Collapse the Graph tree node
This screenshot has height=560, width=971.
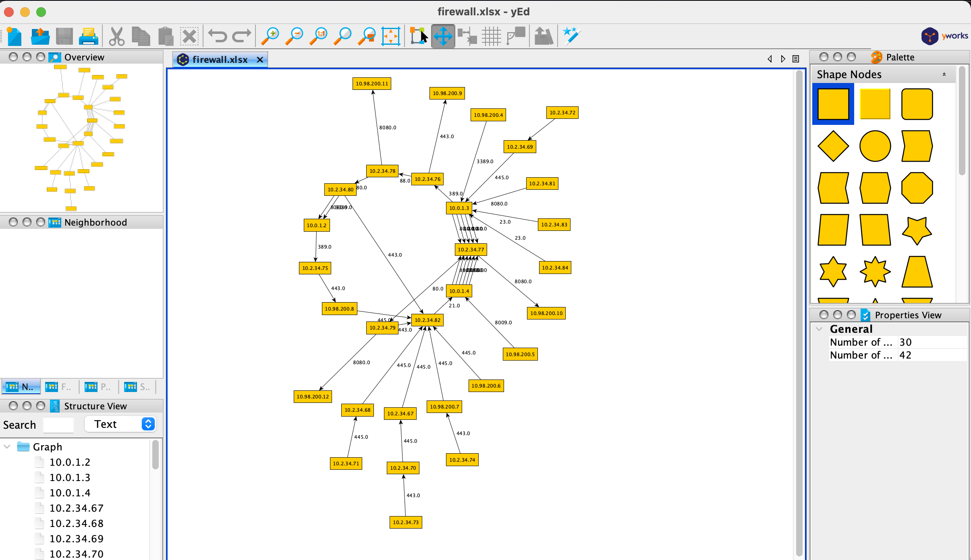coord(7,447)
